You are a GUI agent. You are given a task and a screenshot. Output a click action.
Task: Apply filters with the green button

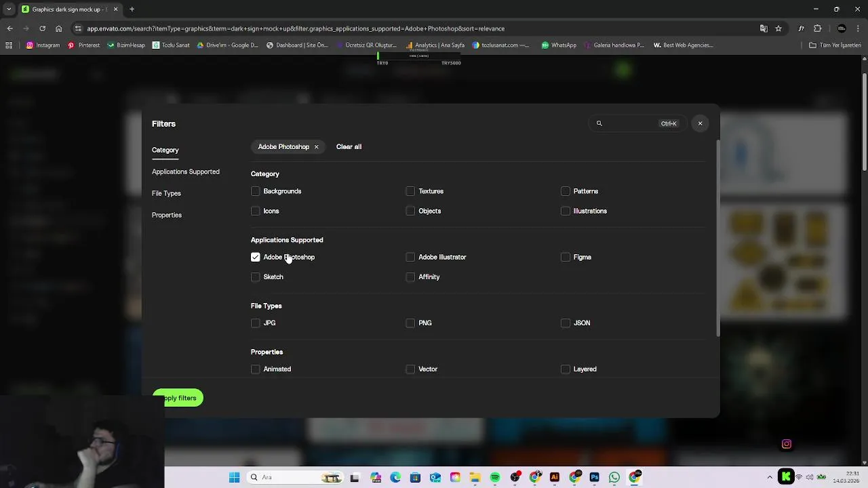click(178, 398)
